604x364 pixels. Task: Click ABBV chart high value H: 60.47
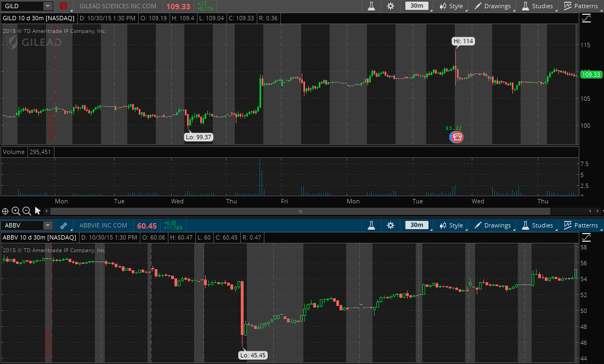pos(181,237)
